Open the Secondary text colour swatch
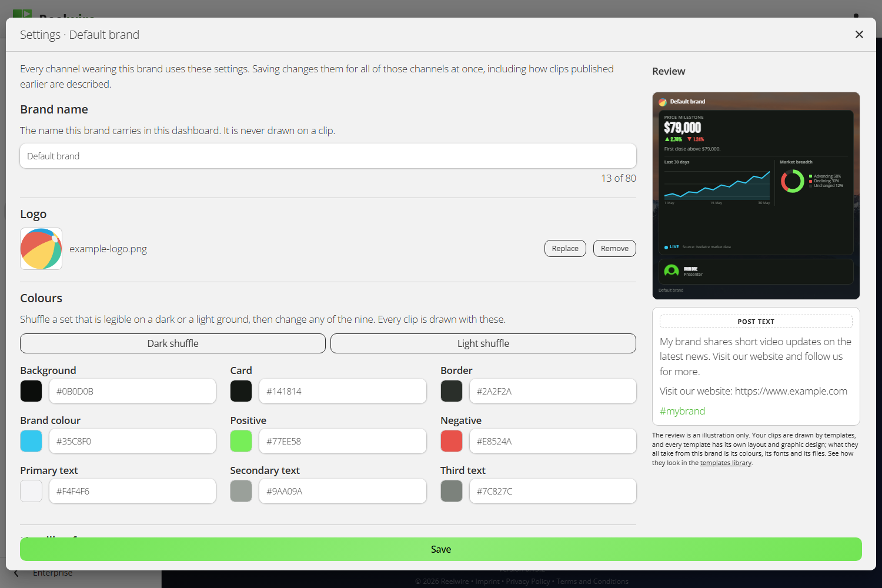Screen dimensions: 882x588 click(x=241, y=491)
